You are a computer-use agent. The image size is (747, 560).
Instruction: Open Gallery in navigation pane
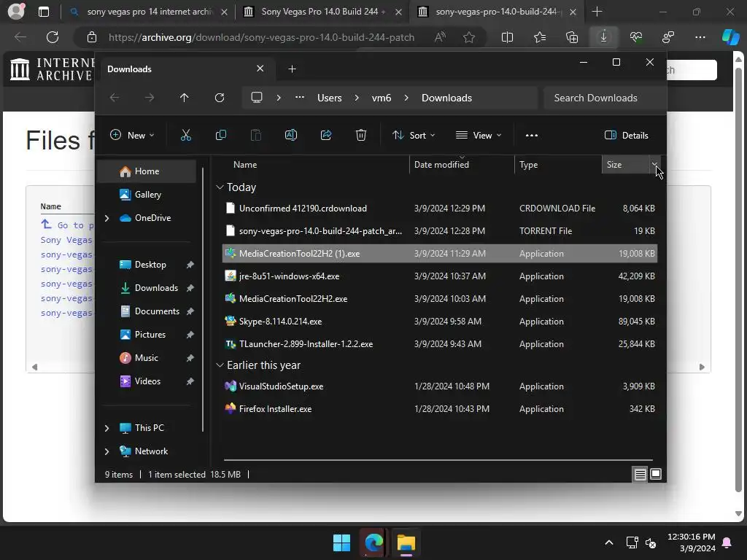(x=147, y=195)
